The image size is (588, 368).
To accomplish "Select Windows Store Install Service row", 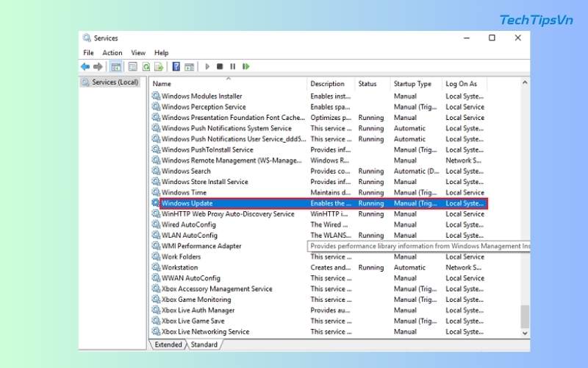I will 319,181.
